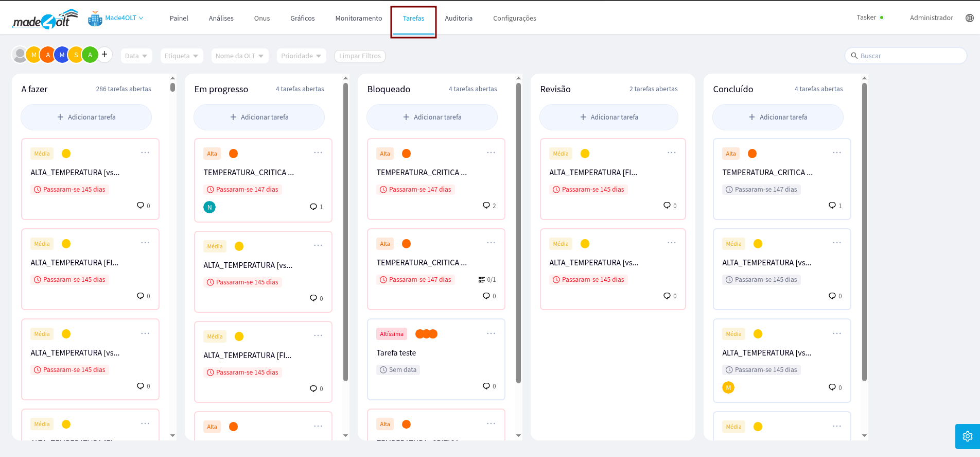Viewport: 980px width, 457px height.
Task: Click checklist icon showing 0/1
Action: click(x=482, y=280)
